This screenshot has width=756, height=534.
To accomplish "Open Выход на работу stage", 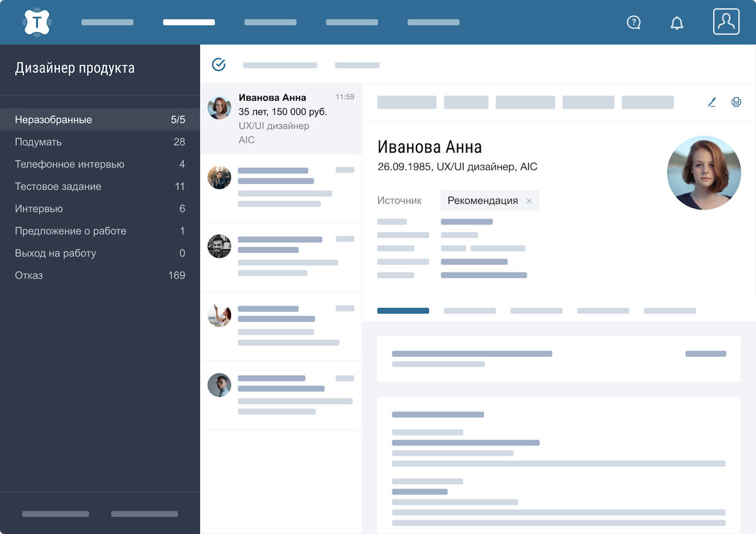I will [x=100, y=253].
